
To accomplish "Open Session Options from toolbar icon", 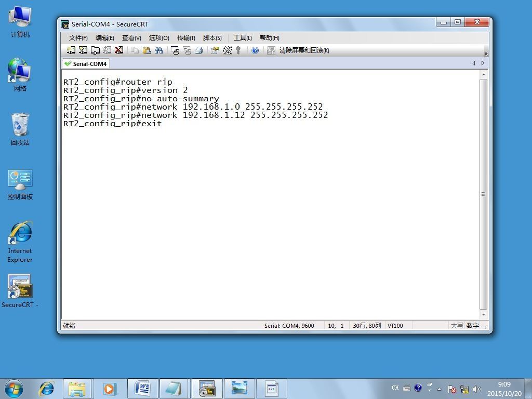I will pyautogui.click(x=215, y=50).
